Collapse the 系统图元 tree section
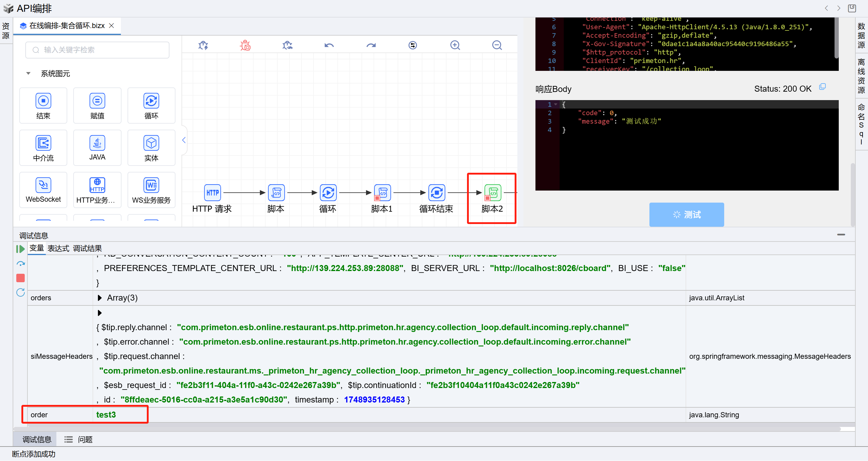The width and height of the screenshot is (868, 461). tap(28, 74)
